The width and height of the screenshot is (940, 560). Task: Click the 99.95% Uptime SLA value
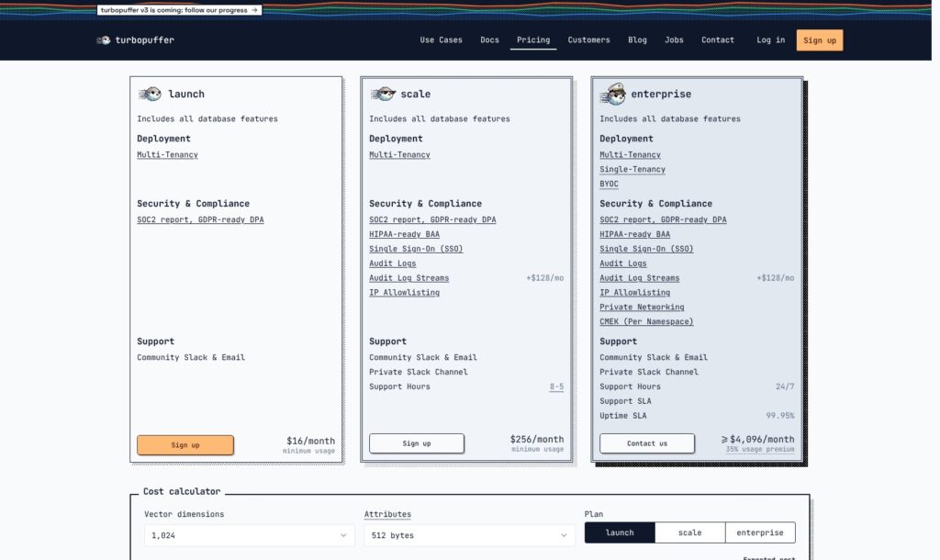[780, 416]
